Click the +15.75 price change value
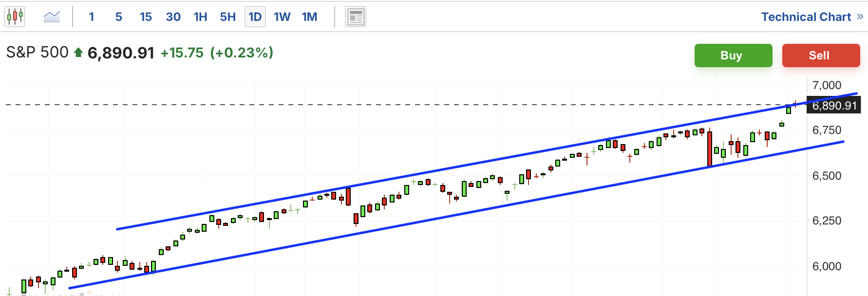Image resolution: width=868 pixels, height=296 pixels. coord(182,53)
